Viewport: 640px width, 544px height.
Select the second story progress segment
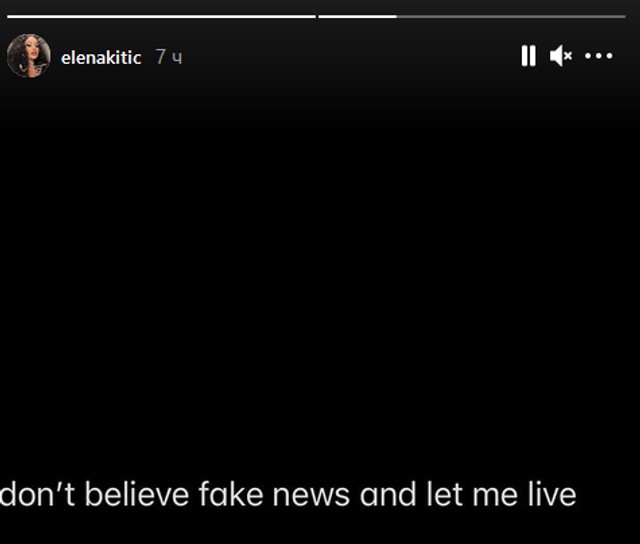click(472, 17)
